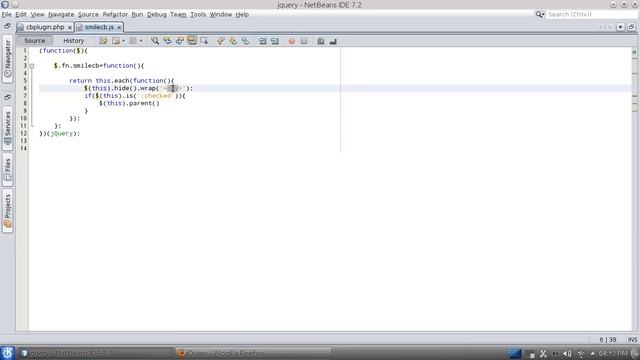Click ':checked' string on line 7
This screenshot has height=360, width=640.
[156, 96]
